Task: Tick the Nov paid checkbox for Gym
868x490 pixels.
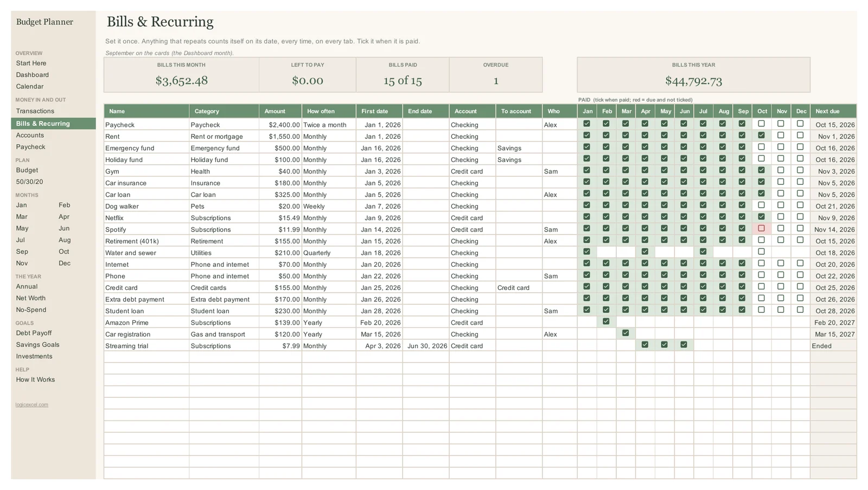Action: [x=781, y=170]
